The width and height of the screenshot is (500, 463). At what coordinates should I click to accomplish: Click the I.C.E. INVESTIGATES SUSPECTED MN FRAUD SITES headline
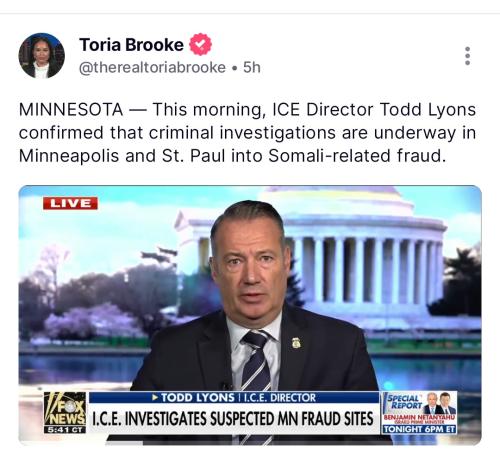click(232, 419)
